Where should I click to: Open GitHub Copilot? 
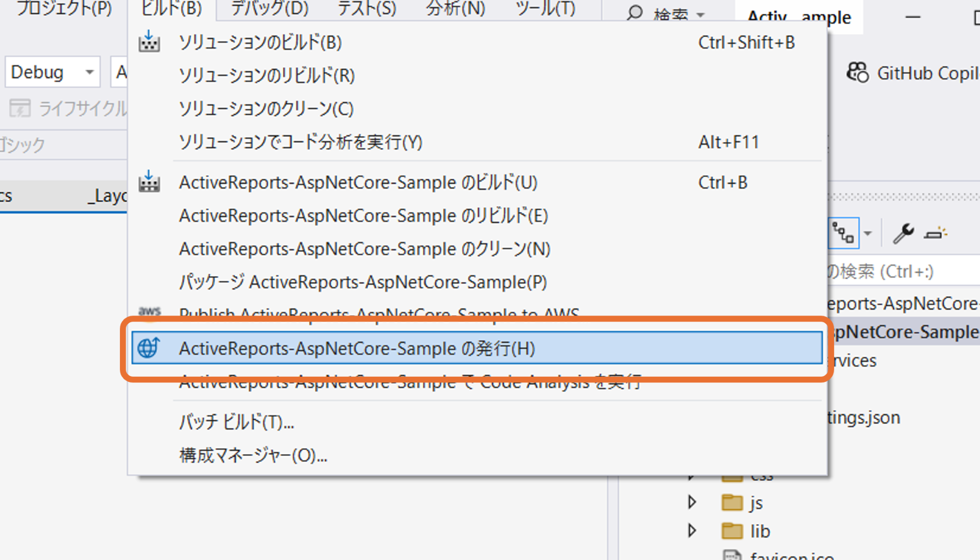click(x=913, y=73)
